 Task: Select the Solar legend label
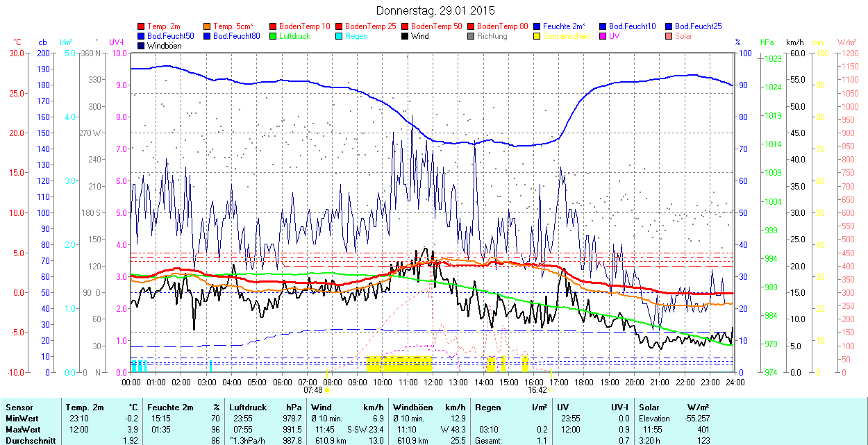tap(683, 36)
